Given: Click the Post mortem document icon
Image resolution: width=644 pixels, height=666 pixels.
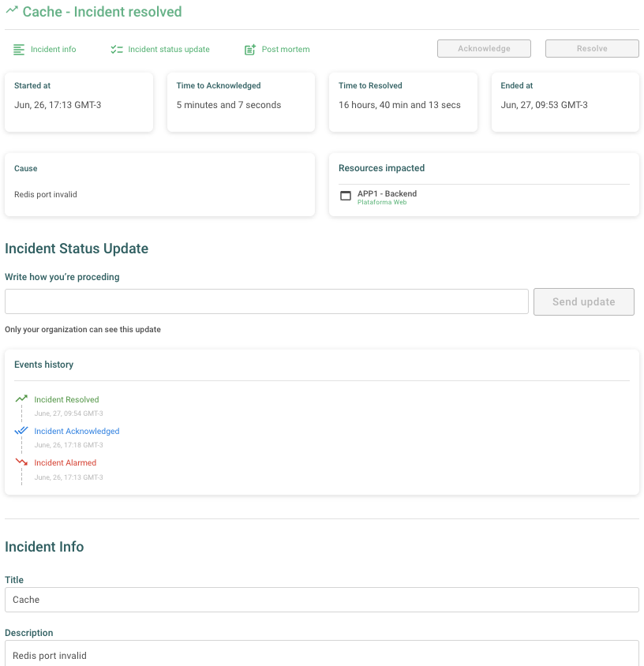Looking at the screenshot, I should pos(250,50).
